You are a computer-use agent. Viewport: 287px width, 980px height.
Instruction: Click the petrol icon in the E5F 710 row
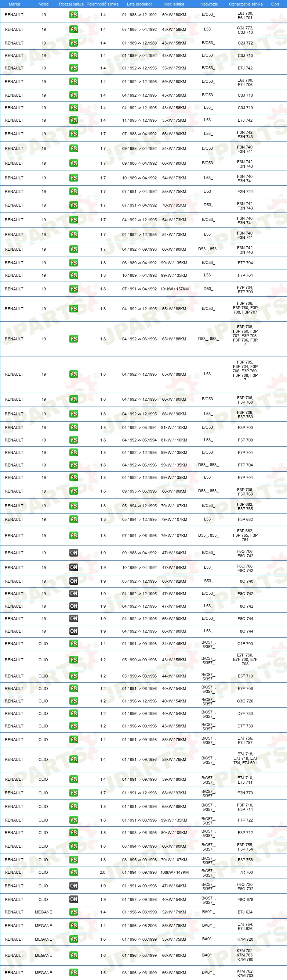tap(74, 676)
